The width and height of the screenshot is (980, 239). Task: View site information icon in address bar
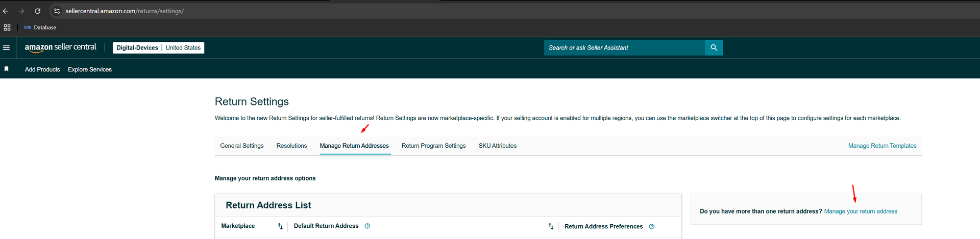coord(57,11)
